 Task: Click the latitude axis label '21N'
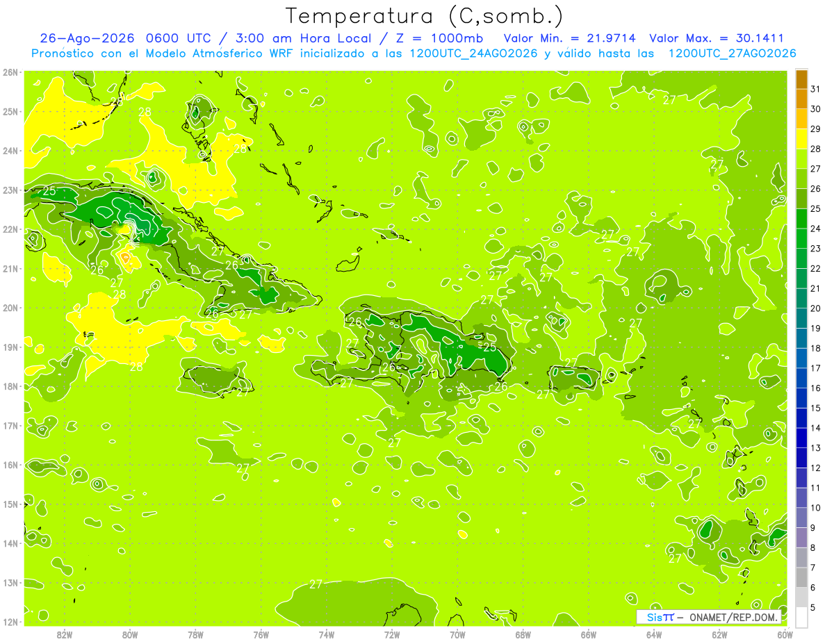click(x=10, y=269)
